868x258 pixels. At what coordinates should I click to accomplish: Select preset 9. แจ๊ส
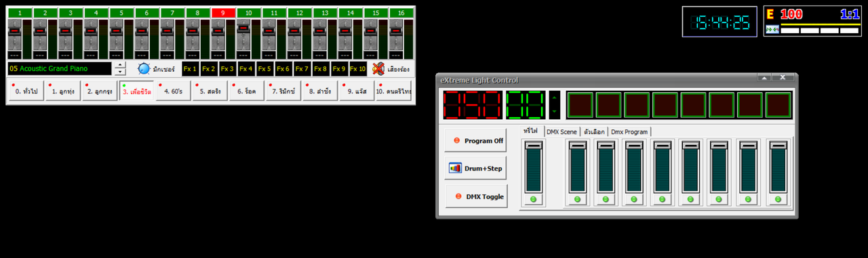click(357, 91)
